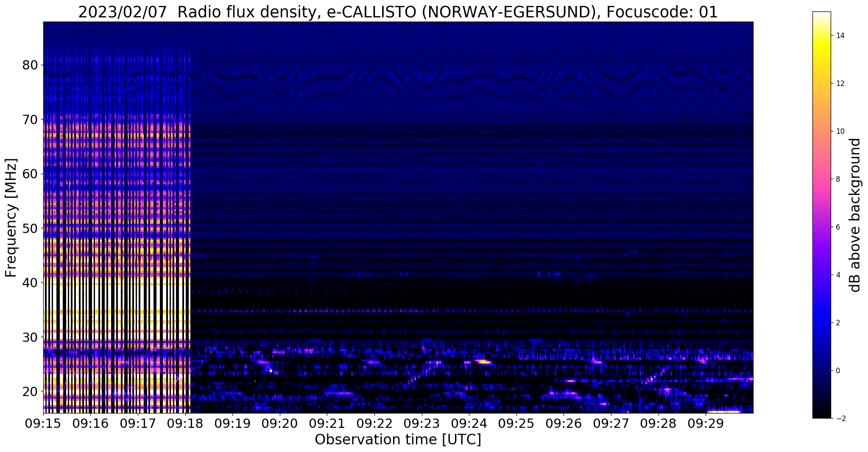The height and width of the screenshot is (452, 868).
Task: Click the colorbar tick label 4
Action: [x=837, y=275]
